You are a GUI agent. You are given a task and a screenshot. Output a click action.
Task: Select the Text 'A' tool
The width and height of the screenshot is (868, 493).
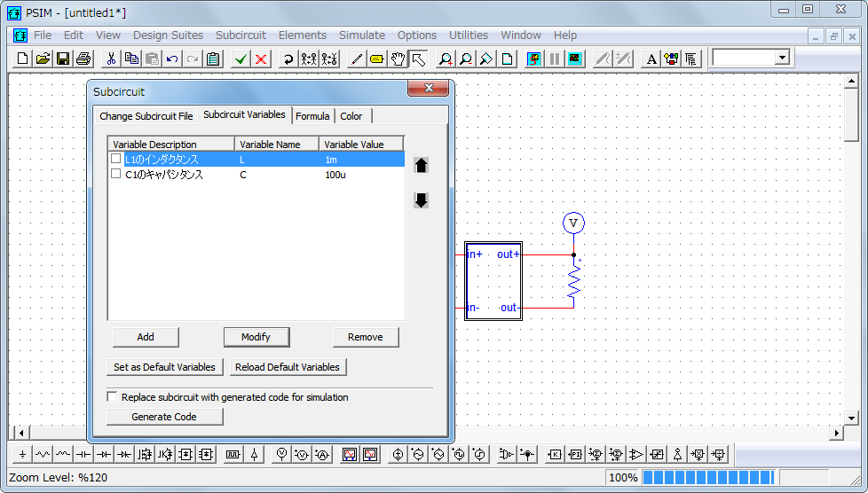tap(651, 59)
